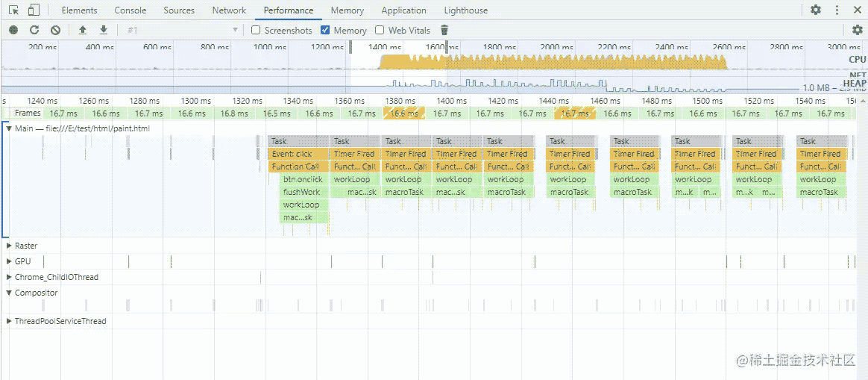Viewport: 868px width, 380px height.
Task: Select the btn.onclick flame chart entry
Action: (303, 179)
